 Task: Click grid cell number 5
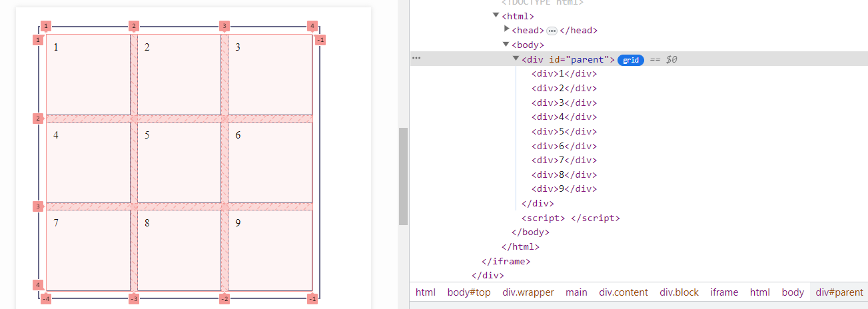pyautogui.click(x=179, y=162)
